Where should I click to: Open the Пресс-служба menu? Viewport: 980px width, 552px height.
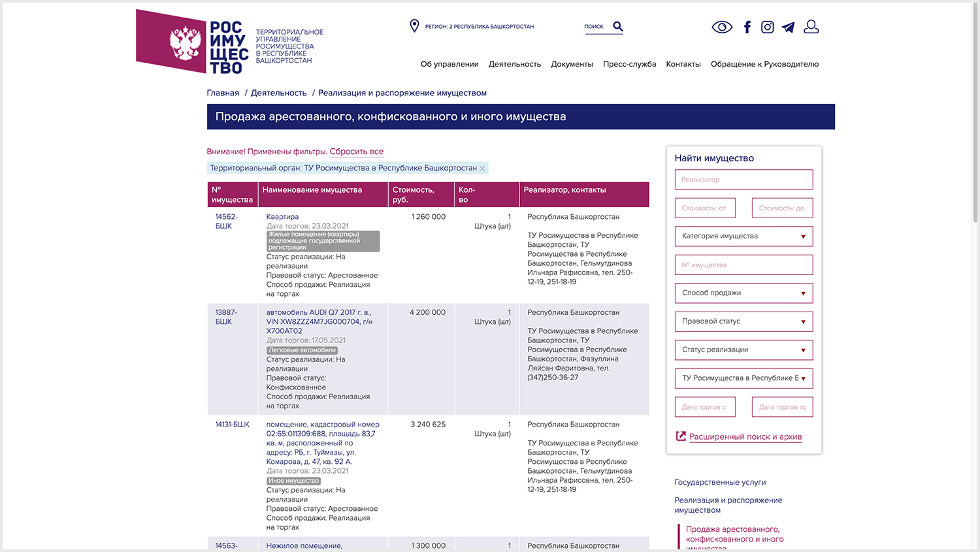coord(629,64)
